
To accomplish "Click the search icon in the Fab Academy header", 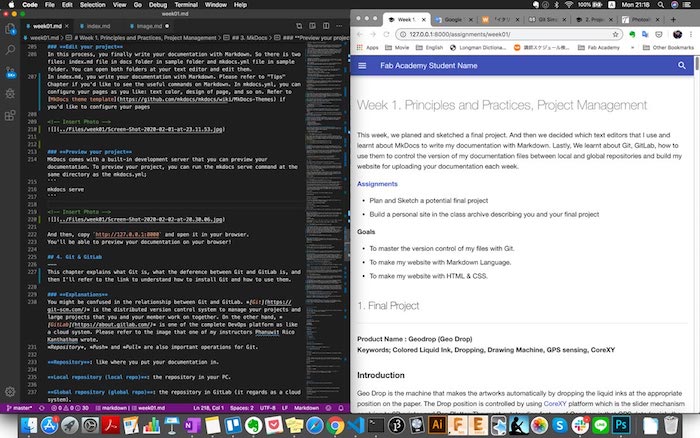I will click(x=682, y=66).
